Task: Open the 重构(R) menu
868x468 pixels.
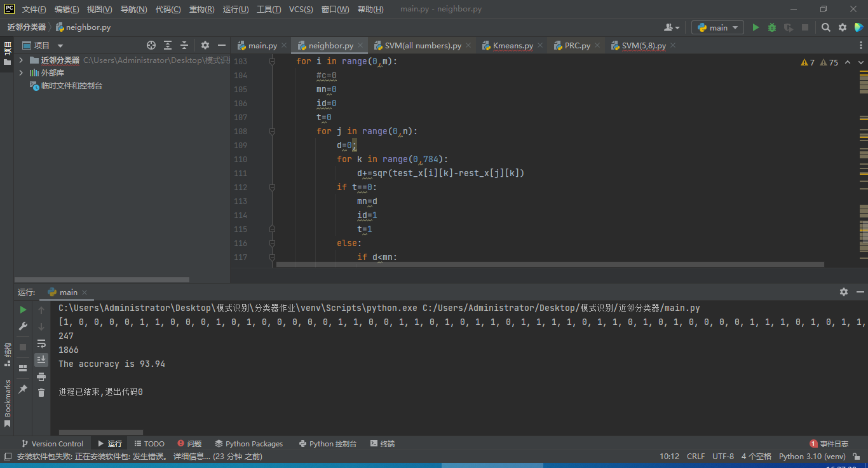Action: pyautogui.click(x=201, y=10)
